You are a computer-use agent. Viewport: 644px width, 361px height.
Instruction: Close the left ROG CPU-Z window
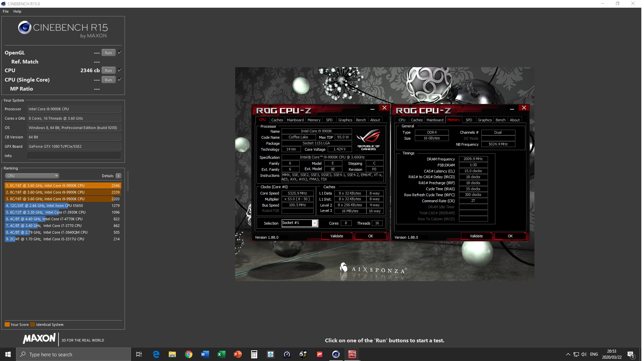(384, 108)
